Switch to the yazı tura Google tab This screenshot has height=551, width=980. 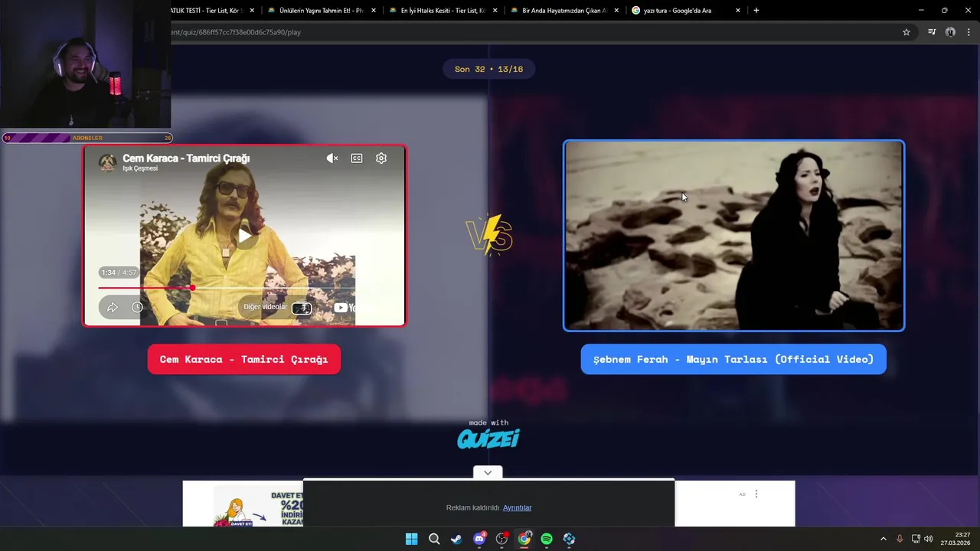(677, 10)
